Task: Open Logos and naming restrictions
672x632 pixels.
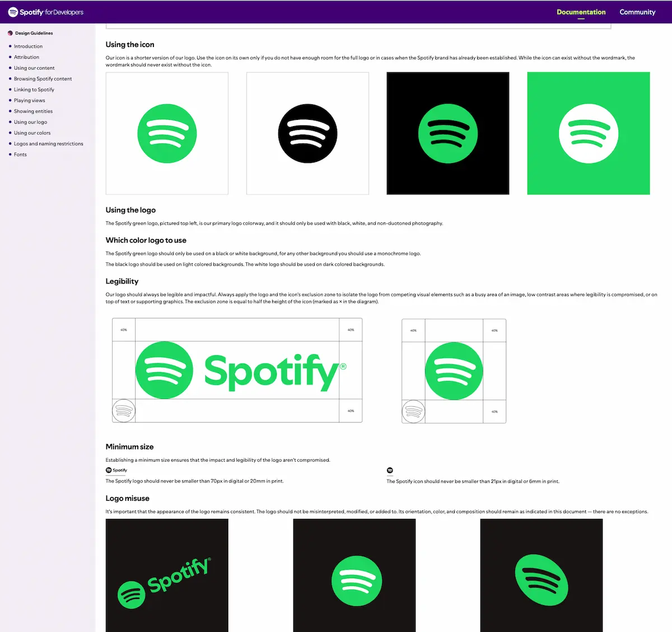Action: pos(48,144)
